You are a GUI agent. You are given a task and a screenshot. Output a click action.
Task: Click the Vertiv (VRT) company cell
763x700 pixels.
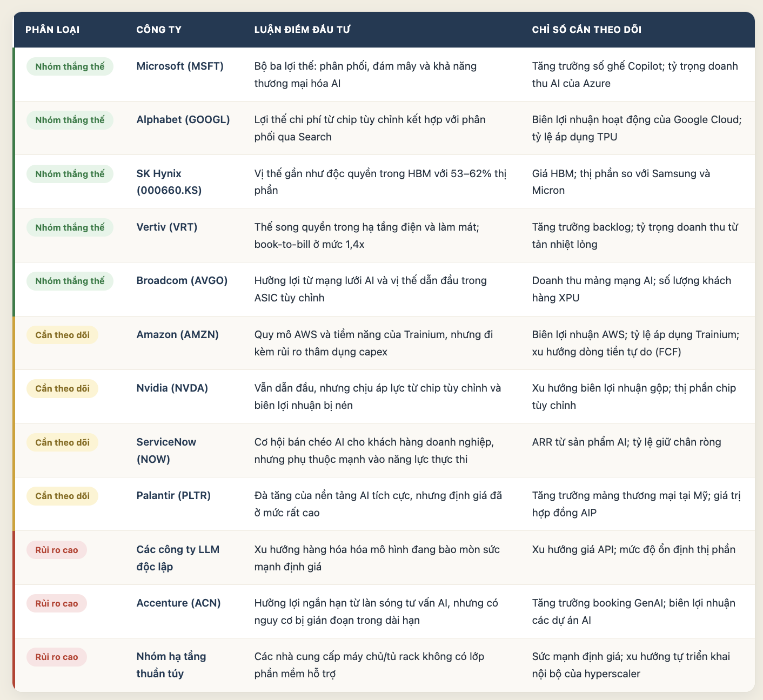[167, 227]
